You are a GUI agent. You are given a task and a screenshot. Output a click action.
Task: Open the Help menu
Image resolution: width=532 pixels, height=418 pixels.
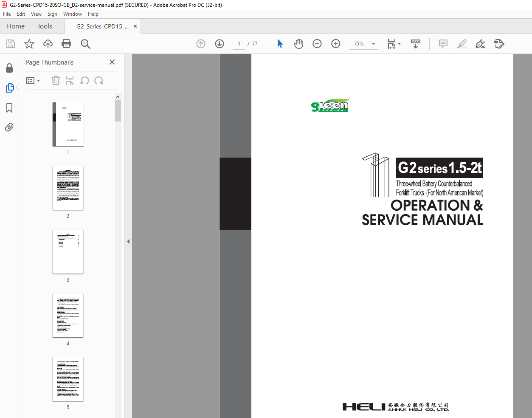(93, 14)
